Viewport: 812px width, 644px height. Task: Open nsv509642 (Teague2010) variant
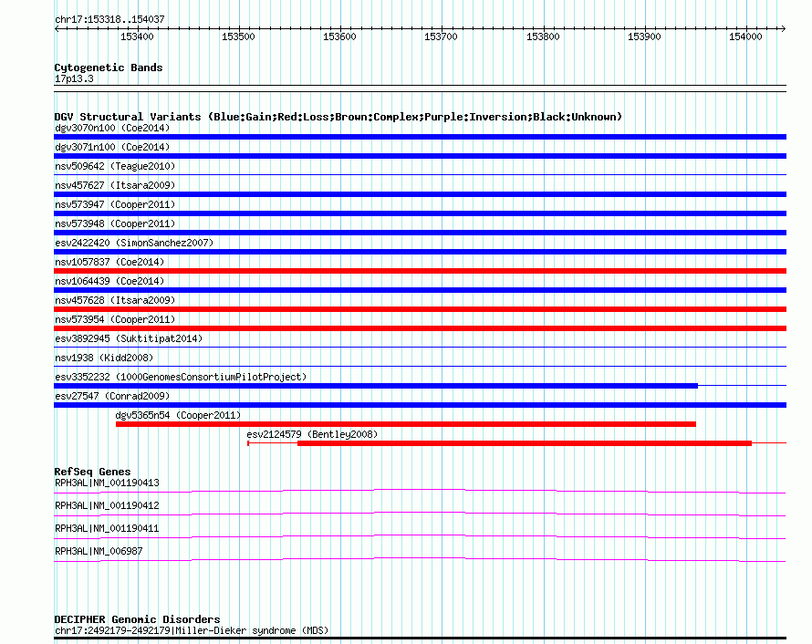click(115, 166)
